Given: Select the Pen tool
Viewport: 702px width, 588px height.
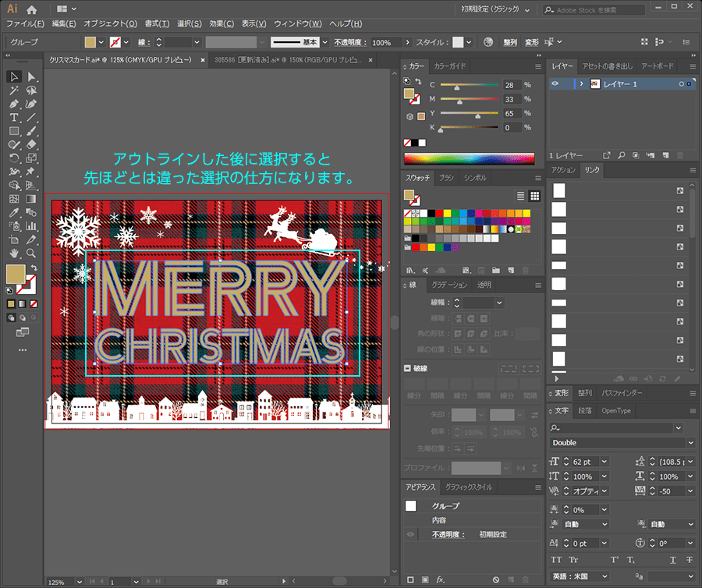Looking at the screenshot, I should tap(14, 104).
